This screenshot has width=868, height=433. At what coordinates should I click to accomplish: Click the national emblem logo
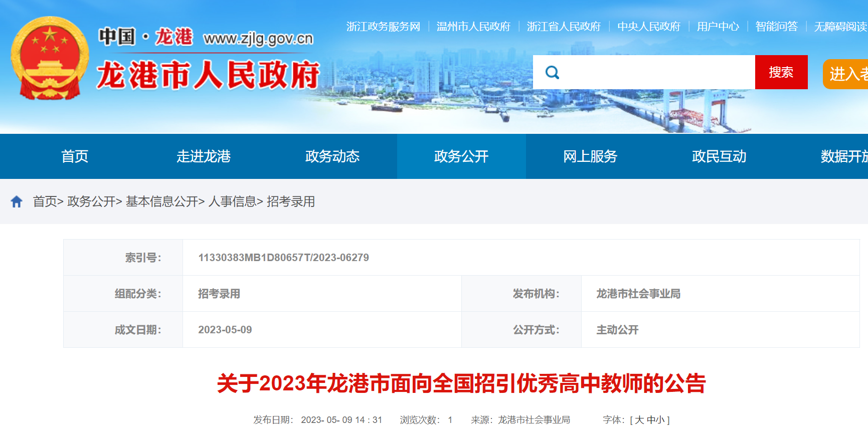50,58
